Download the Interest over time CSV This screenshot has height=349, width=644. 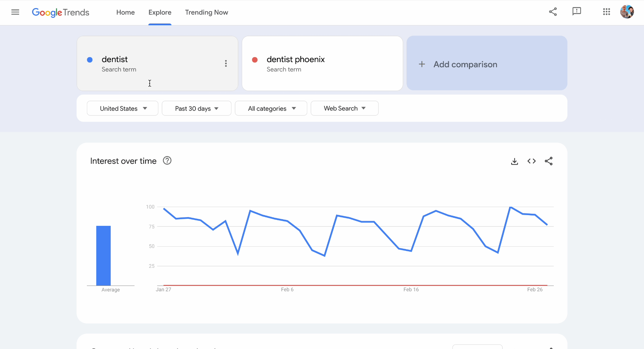[514, 161]
